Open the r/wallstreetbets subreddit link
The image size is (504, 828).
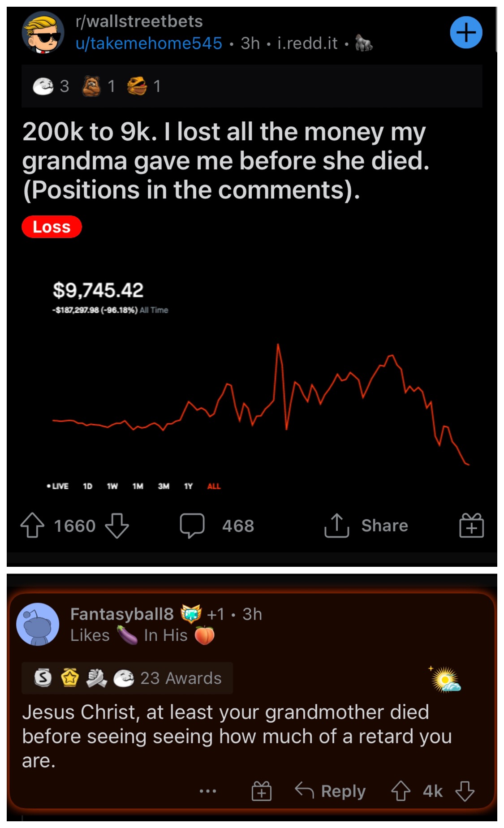139,22
